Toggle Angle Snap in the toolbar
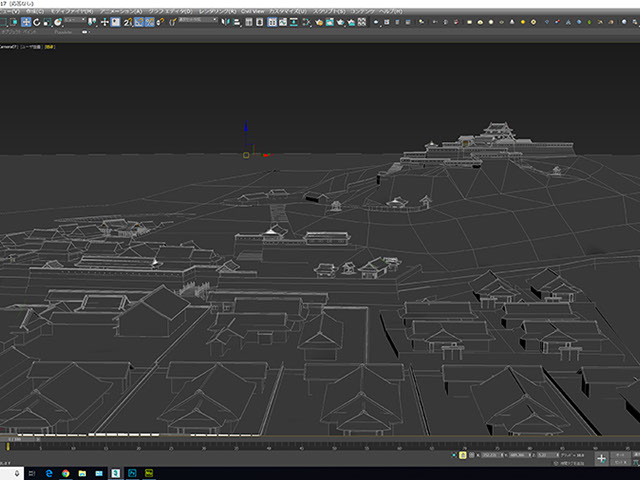The width and height of the screenshot is (640, 480). pyautogui.click(x=139, y=21)
